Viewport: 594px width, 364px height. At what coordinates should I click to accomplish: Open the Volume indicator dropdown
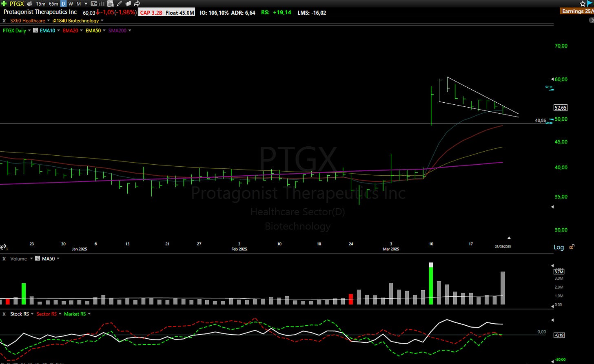pos(31,258)
